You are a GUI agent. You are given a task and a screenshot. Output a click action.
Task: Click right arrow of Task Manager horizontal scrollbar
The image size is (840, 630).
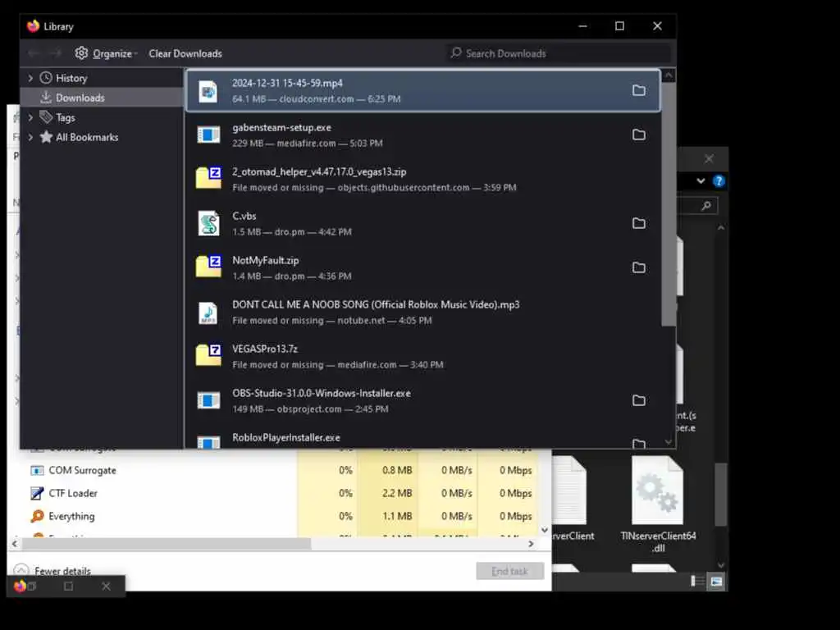[x=531, y=544]
